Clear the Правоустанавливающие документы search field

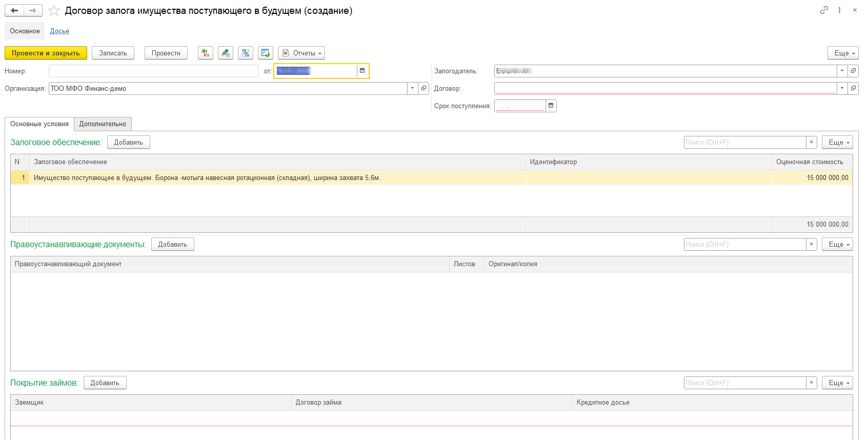811,244
